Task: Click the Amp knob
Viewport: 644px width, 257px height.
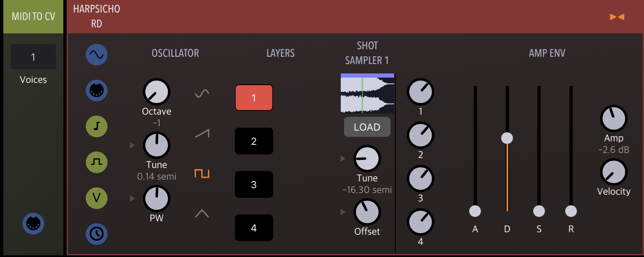Action: click(614, 118)
